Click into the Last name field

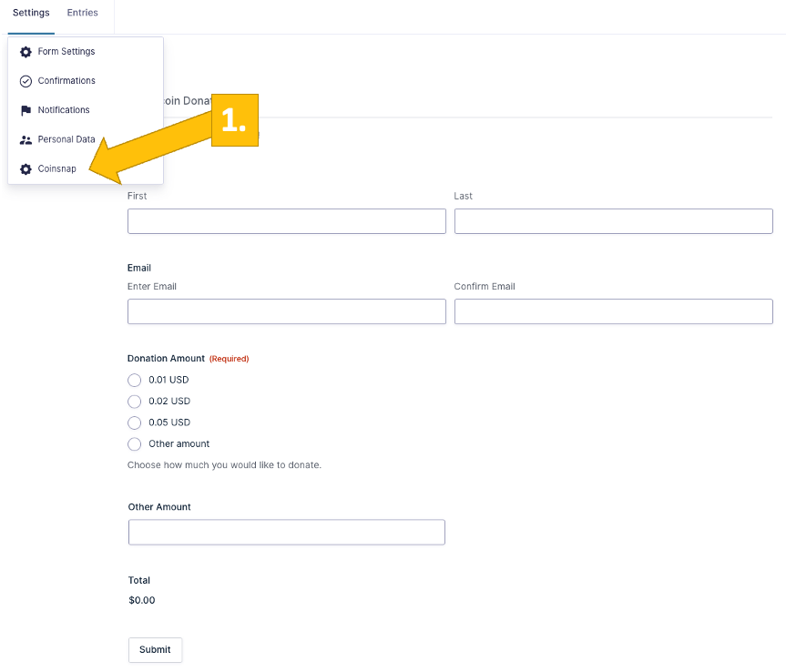pos(613,221)
